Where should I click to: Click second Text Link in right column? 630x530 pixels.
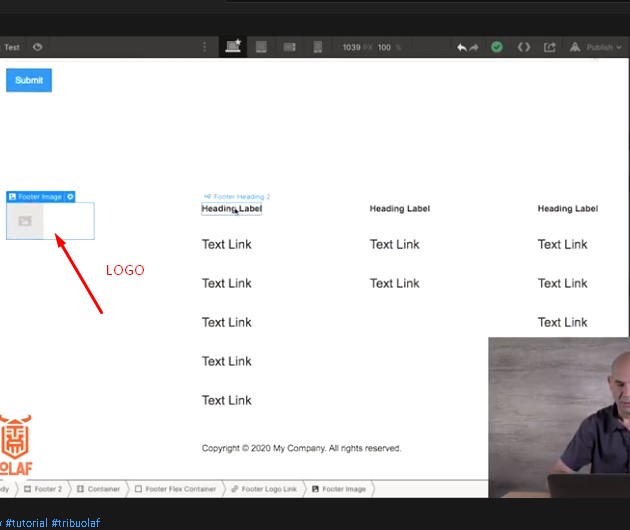click(562, 283)
